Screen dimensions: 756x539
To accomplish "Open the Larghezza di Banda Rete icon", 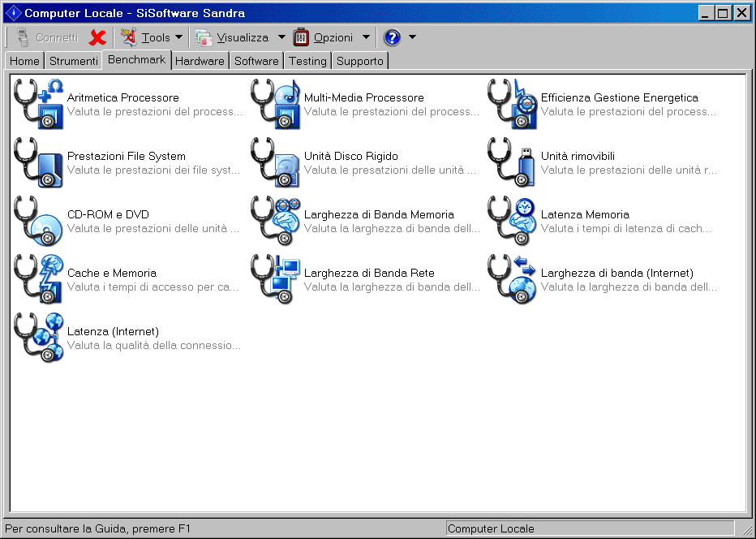I will point(276,279).
